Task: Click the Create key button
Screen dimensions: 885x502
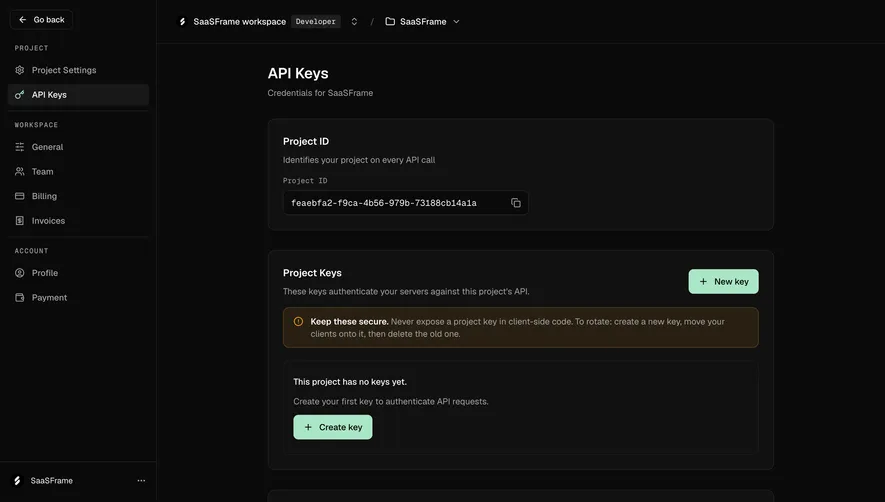Action: (332, 427)
